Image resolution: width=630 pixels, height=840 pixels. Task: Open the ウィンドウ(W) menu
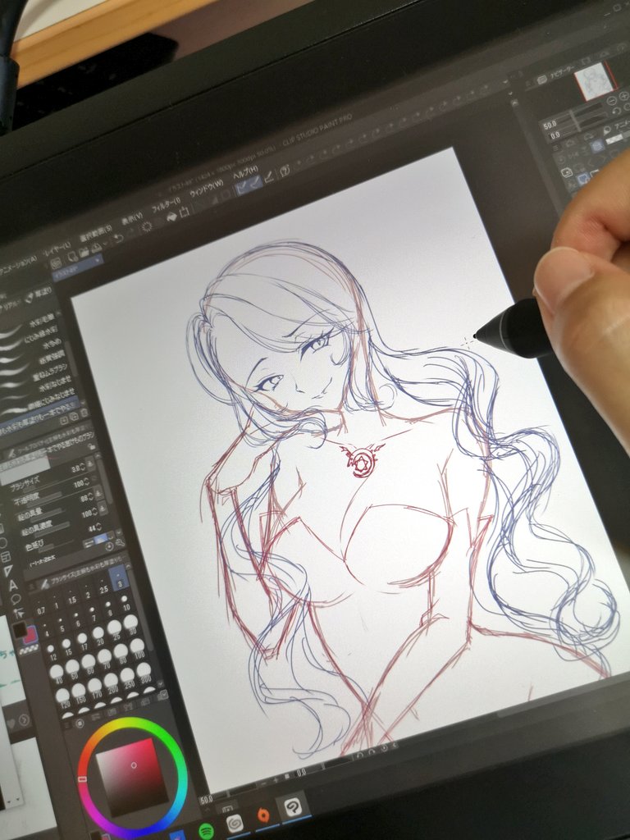coord(207,189)
